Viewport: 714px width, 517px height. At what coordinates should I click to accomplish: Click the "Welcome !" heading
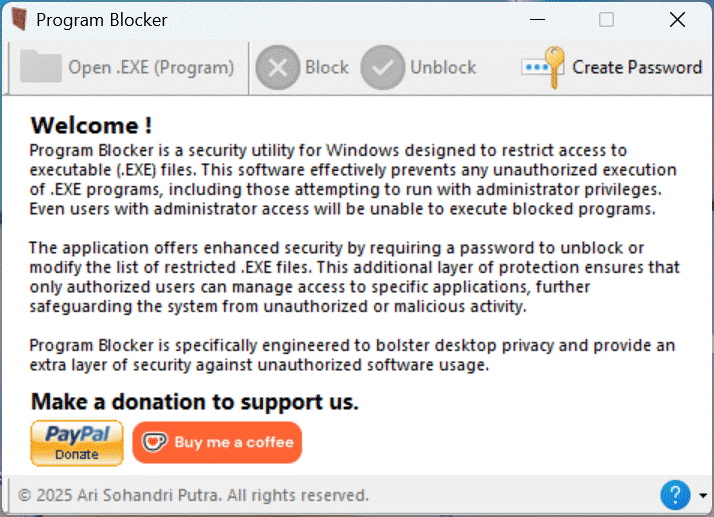click(x=91, y=125)
